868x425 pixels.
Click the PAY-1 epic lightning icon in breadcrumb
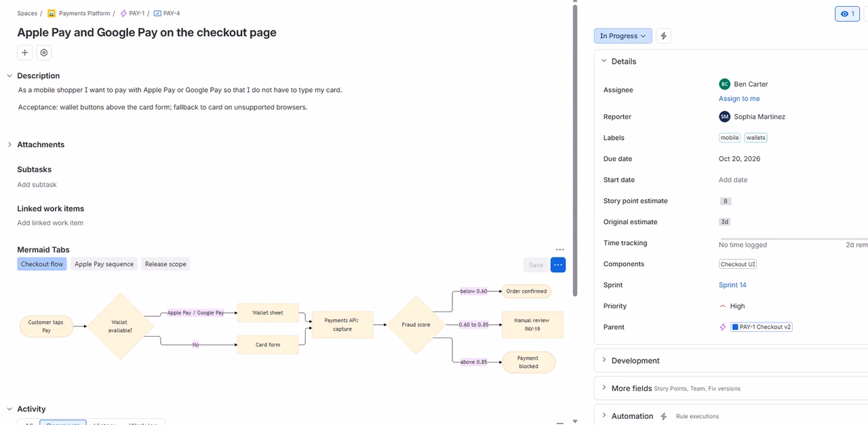coord(123,13)
